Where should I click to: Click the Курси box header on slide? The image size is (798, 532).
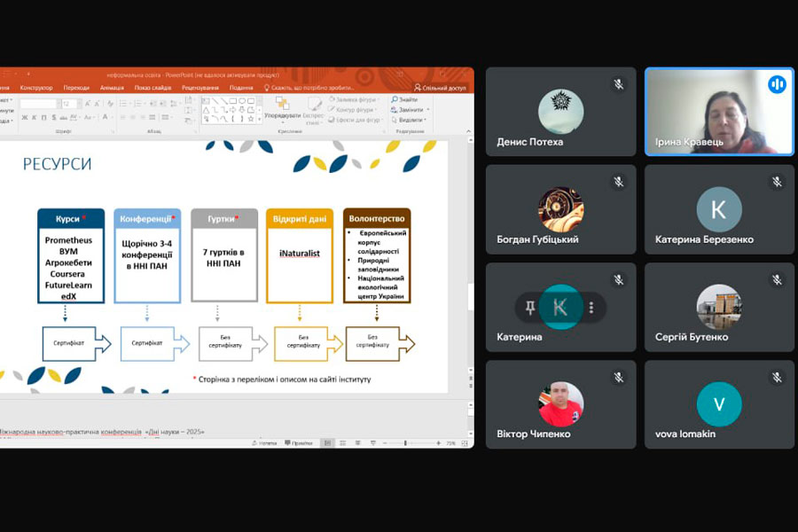point(71,219)
